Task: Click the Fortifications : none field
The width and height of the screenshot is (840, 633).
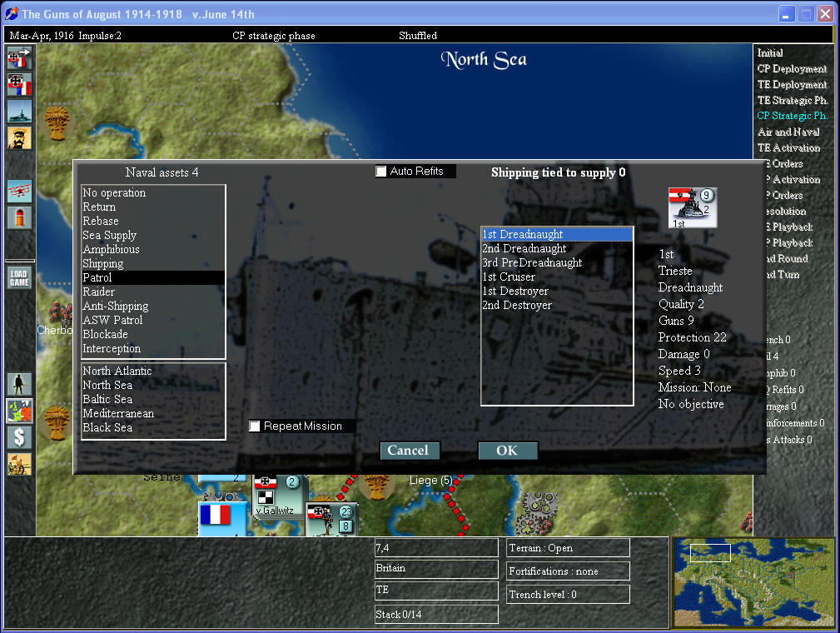Action: coord(568,571)
